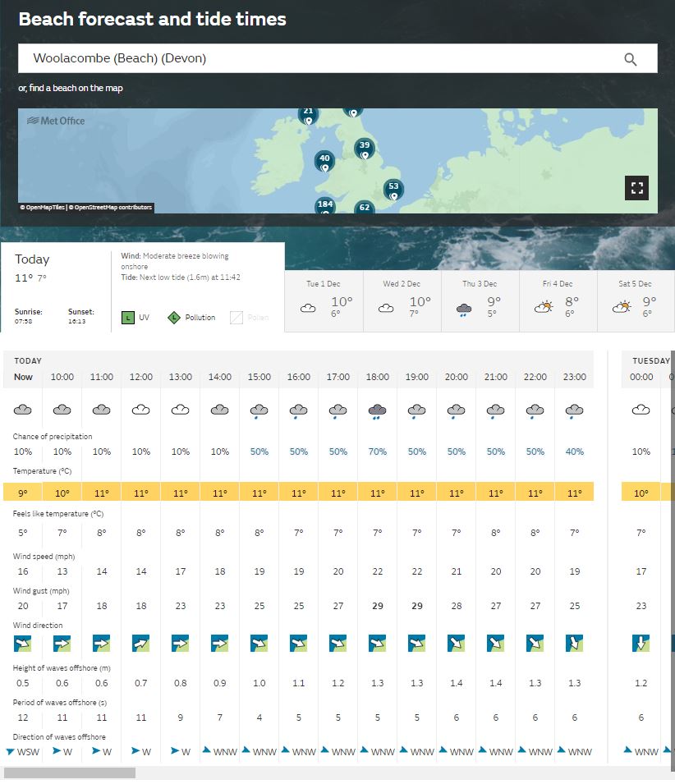Select map marker labeled 53
The height and width of the screenshot is (784, 675).
pos(393,188)
